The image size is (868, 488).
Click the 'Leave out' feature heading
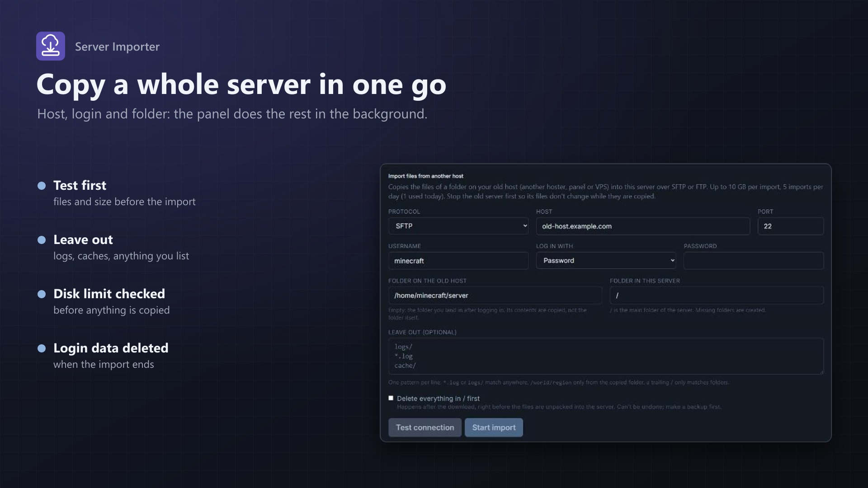(x=83, y=239)
